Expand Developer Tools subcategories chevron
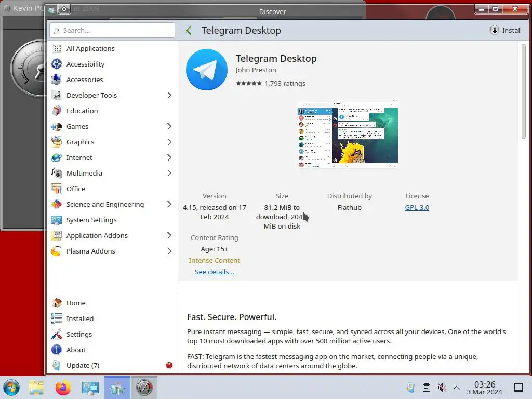The image size is (532, 399). click(169, 96)
